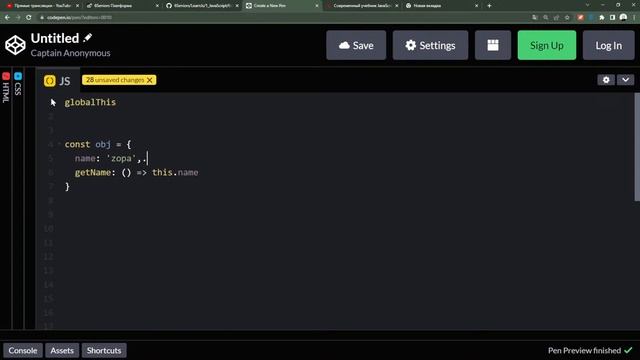Click the 'Captain Anonymous' author name
The image size is (640, 360).
[70, 53]
